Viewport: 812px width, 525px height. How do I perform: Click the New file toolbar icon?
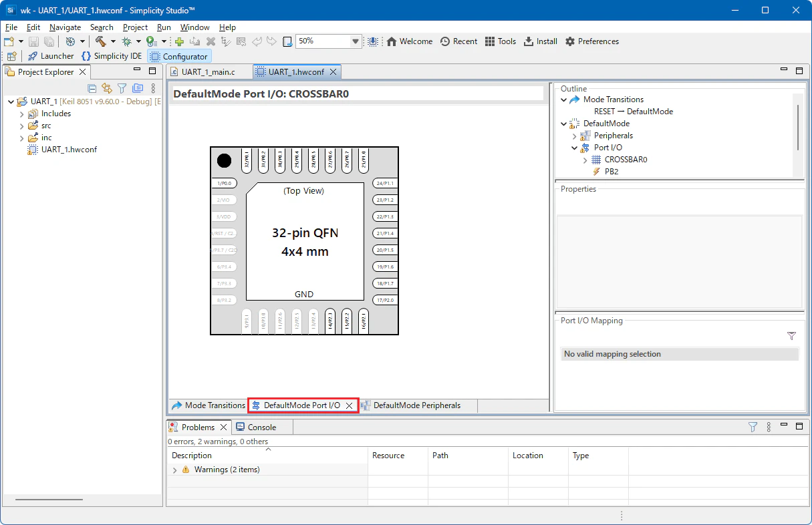pos(9,41)
